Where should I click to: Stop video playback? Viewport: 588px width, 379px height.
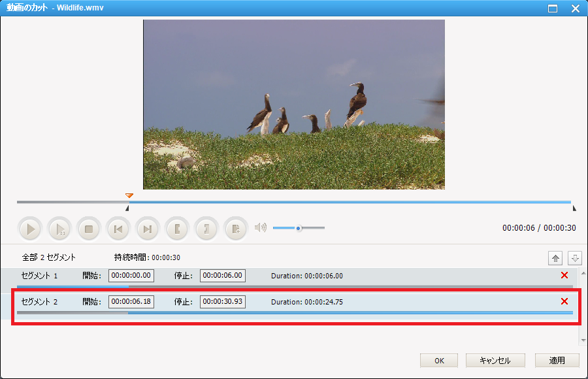coord(88,229)
